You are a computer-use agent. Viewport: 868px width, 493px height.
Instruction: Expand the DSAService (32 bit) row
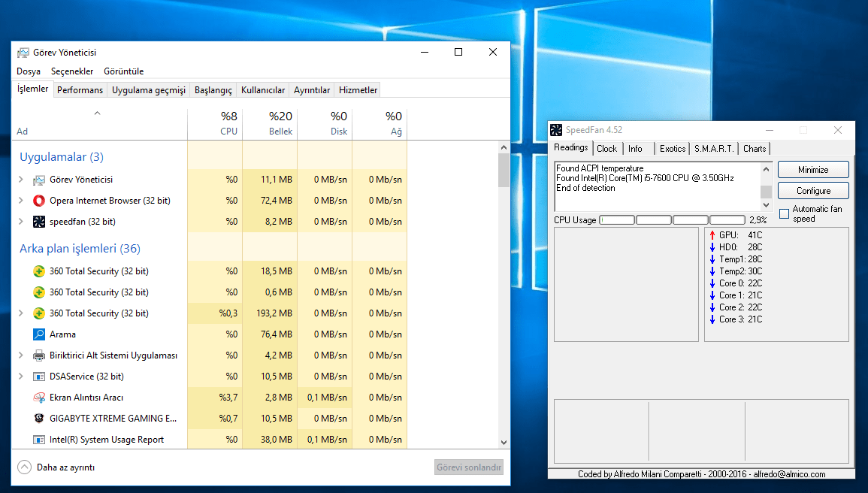click(20, 377)
